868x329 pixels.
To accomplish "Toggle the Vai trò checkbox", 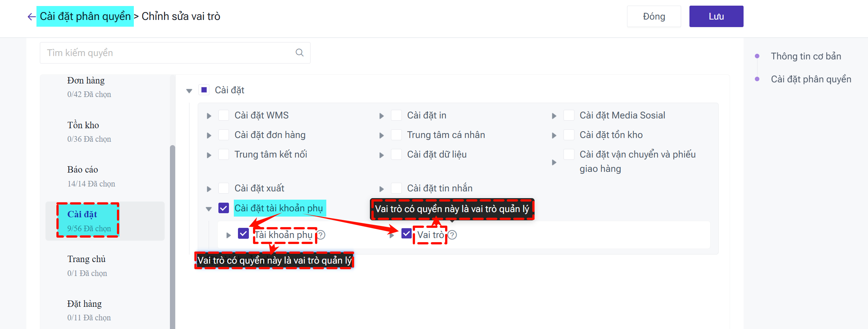I will pos(406,234).
